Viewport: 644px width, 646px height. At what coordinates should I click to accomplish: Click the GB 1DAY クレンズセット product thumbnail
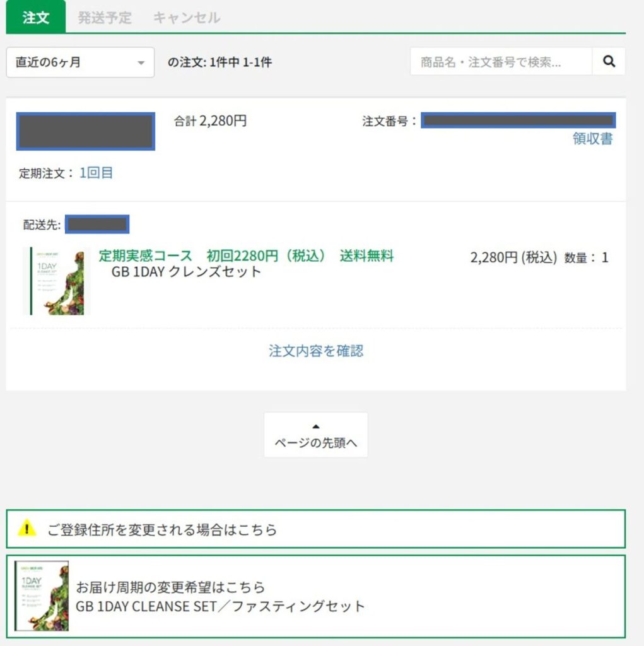tap(57, 279)
